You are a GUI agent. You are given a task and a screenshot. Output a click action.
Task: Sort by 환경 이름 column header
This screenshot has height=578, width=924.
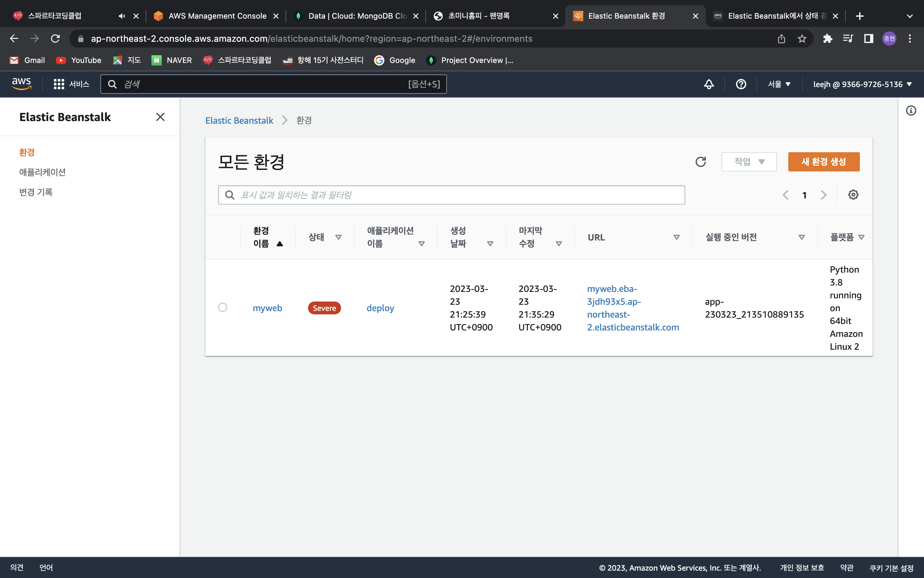(x=268, y=237)
